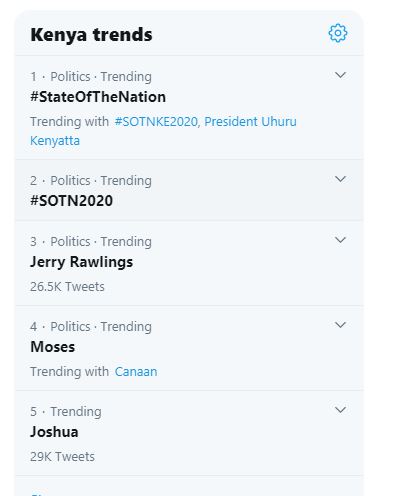The image size is (417, 496).
Task: Open the chevron menu beside Joshua trend
Action: (340, 410)
